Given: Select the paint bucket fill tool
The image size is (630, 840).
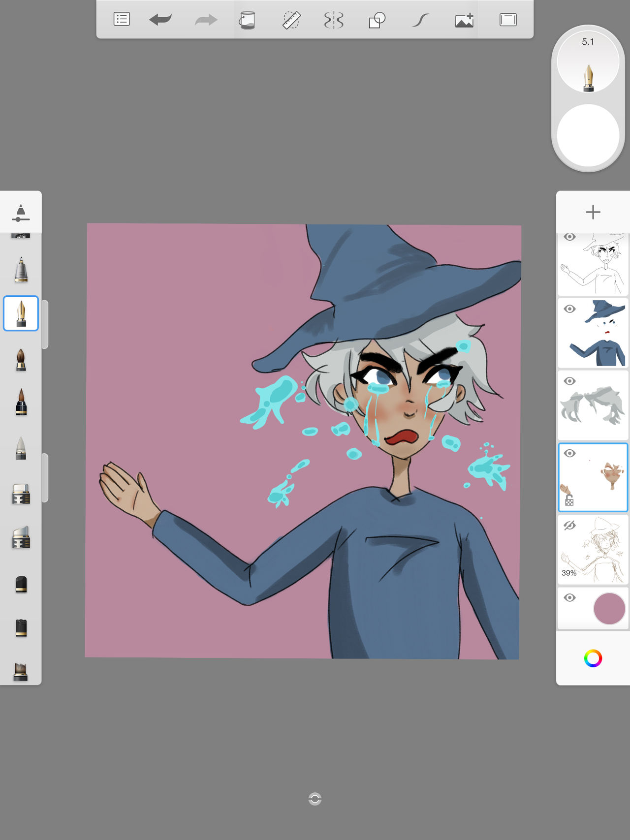Looking at the screenshot, I should click(247, 20).
